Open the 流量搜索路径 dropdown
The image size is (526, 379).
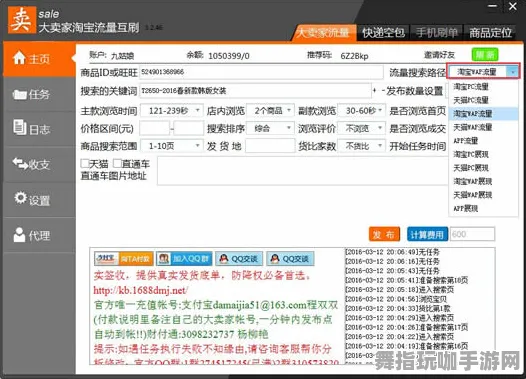(483, 72)
